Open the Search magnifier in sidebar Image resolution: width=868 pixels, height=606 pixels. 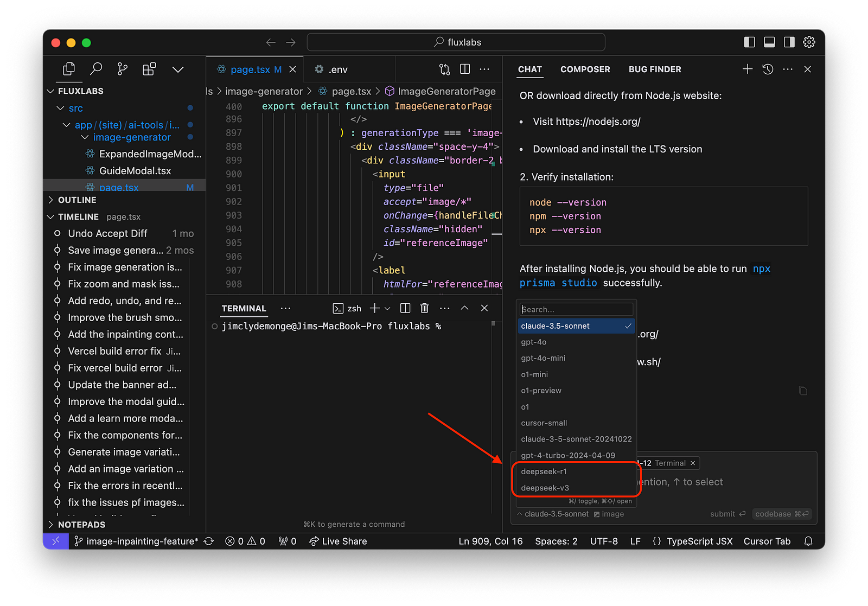(x=96, y=69)
